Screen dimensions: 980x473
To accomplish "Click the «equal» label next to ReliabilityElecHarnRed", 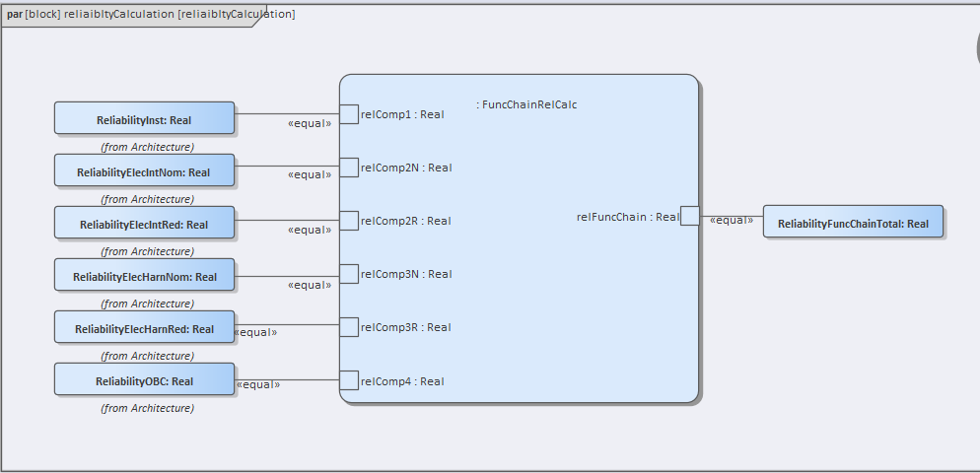I will pos(255,332).
